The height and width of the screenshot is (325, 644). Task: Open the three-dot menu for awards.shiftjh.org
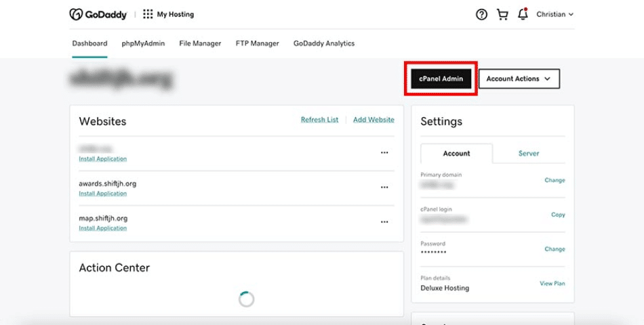coord(384,187)
